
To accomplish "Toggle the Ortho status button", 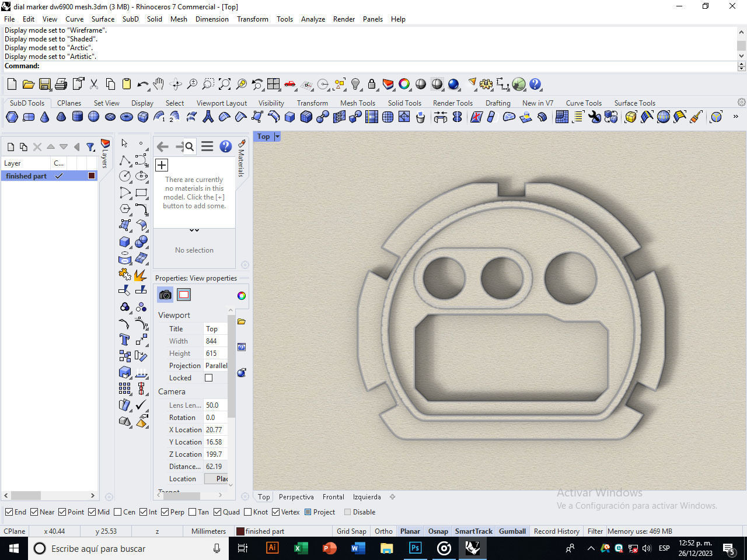I will coord(383,531).
